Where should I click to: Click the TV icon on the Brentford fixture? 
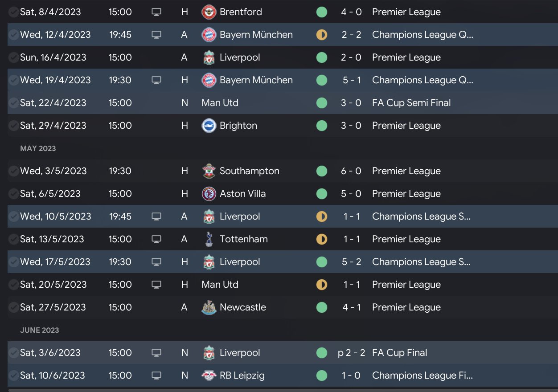156,12
